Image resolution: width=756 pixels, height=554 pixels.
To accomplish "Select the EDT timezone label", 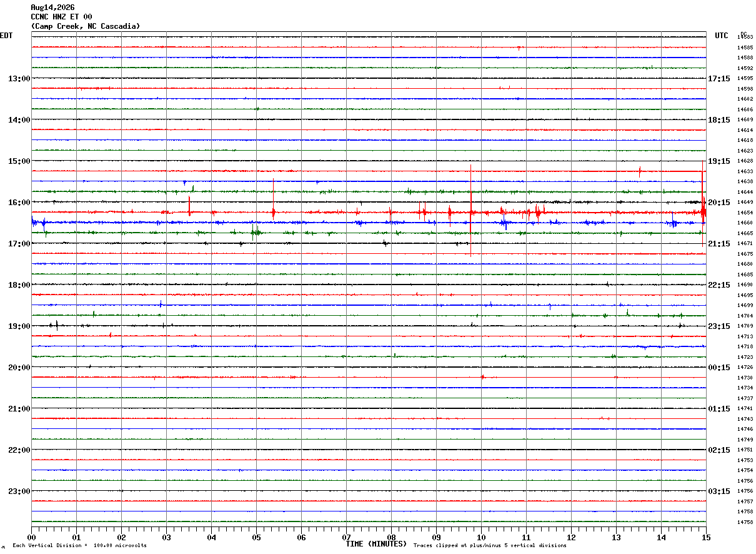I will point(6,36).
